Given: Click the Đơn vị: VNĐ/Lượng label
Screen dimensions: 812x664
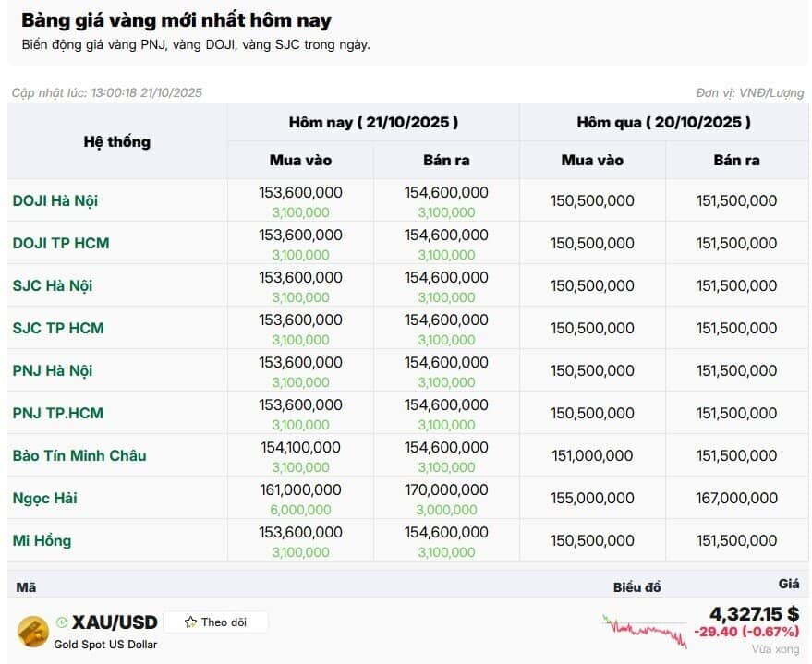Looking at the screenshot, I should (x=750, y=92).
